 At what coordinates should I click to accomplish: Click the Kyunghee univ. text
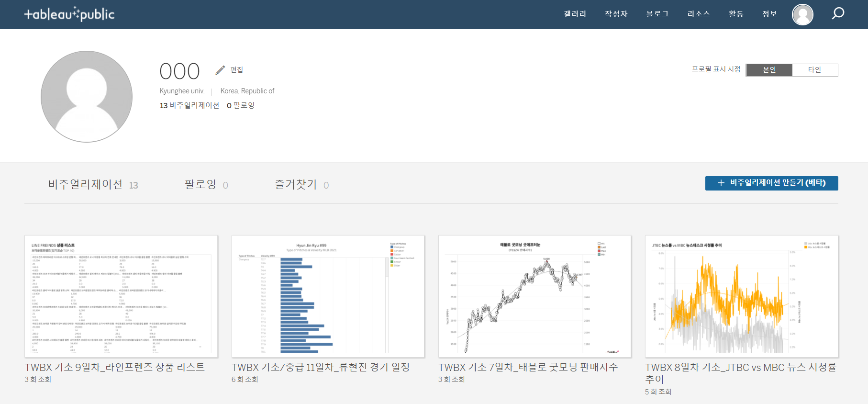182,91
